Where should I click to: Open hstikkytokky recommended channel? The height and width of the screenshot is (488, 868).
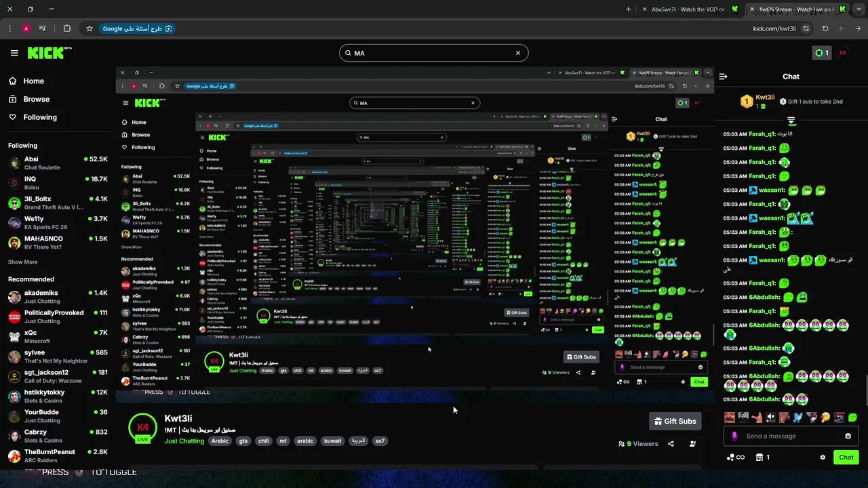point(58,396)
